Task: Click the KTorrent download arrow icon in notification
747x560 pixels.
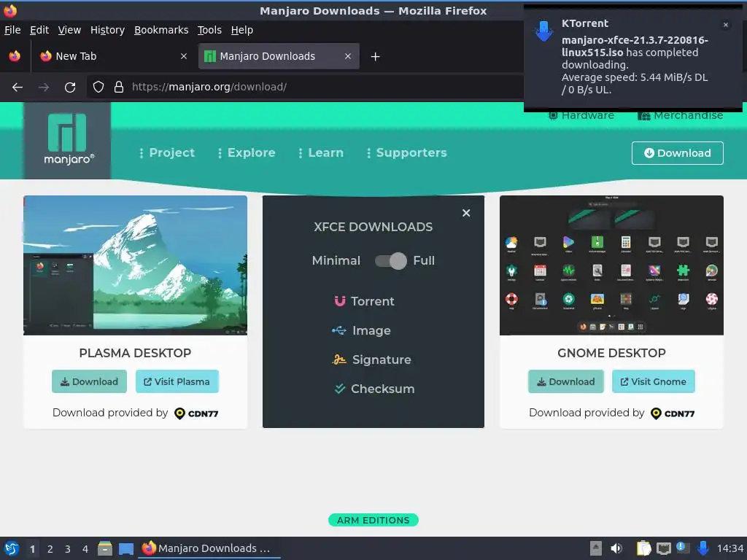Action: click(543, 31)
